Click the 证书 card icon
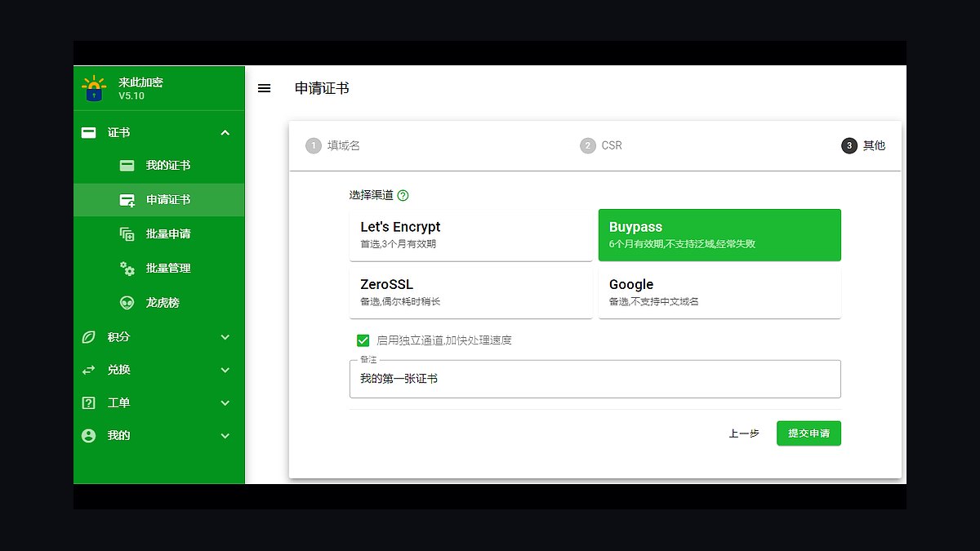This screenshot has width=980, height=551. click(89, 132)
